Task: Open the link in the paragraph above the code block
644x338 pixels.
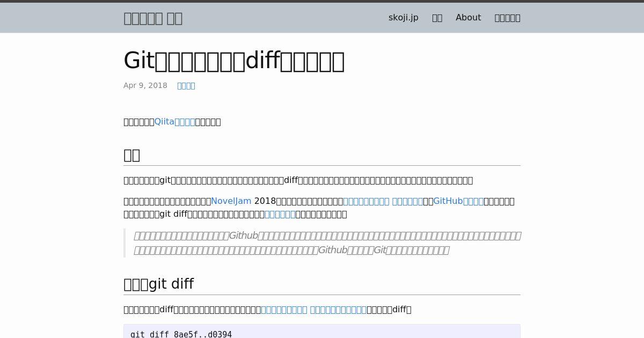Action: click(313, 310)
